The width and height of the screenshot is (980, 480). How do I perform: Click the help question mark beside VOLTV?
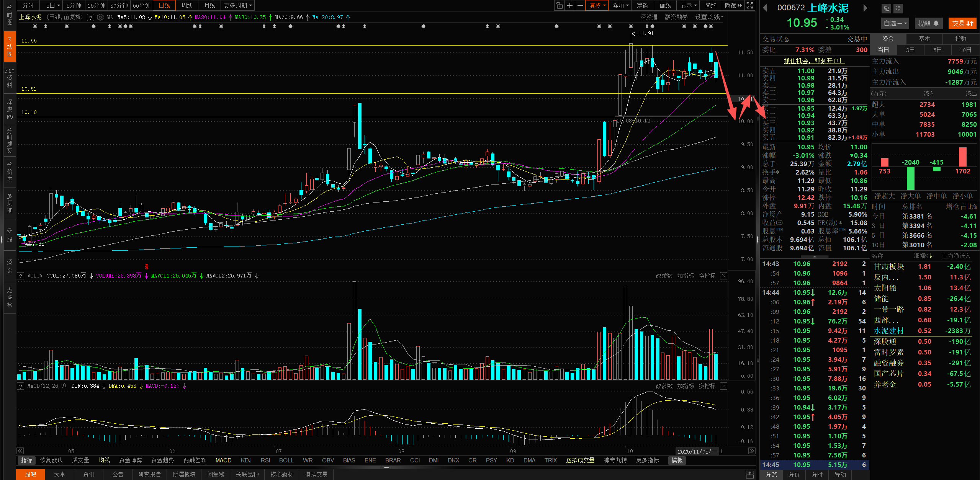(21, 276)
